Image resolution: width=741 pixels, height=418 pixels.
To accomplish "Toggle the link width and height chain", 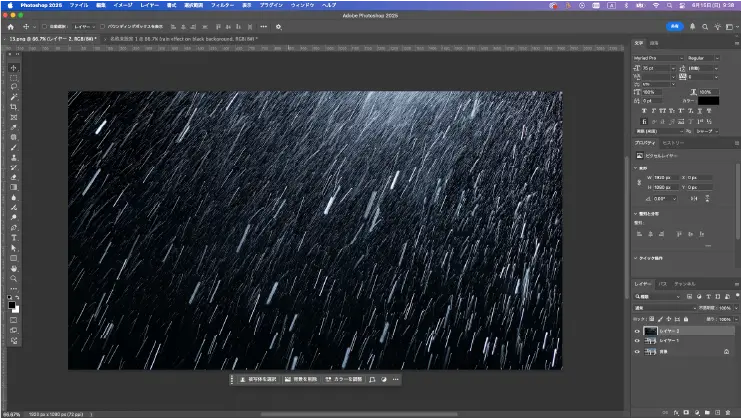I will 639,182.
